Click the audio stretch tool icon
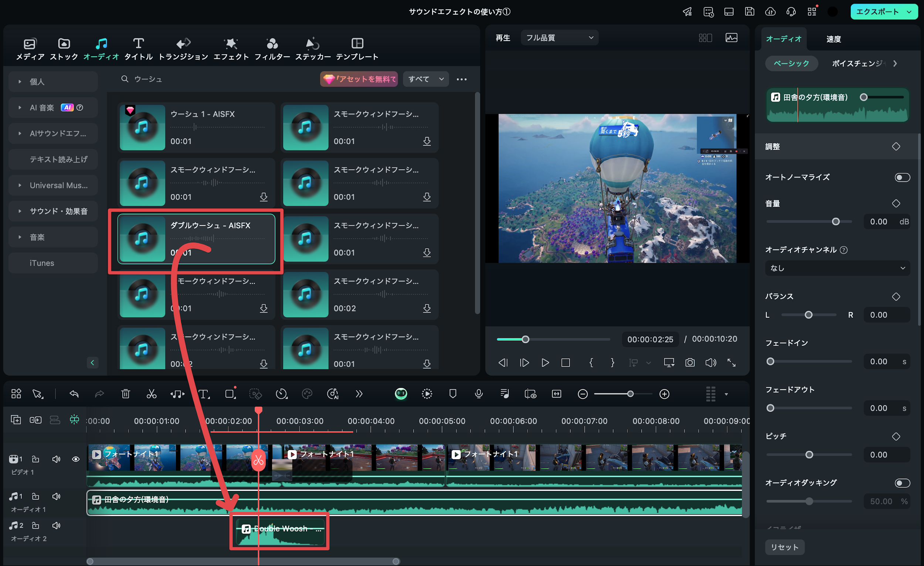The height and width of the screenshot is (566, 924). tap(177, 393)
